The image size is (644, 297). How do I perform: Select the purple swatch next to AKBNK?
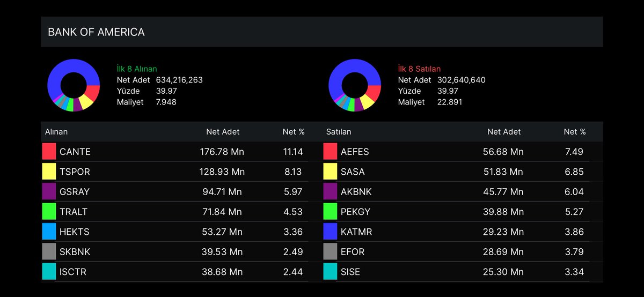click(330, 191)
